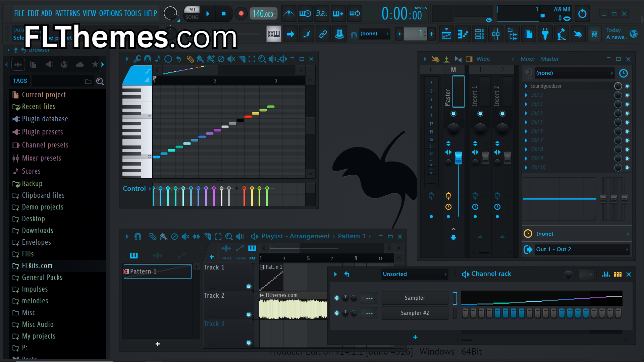The width and height of the screenshot is (644, 362).
Task: Click the TAGS button in browser
Action: [20, 81]
